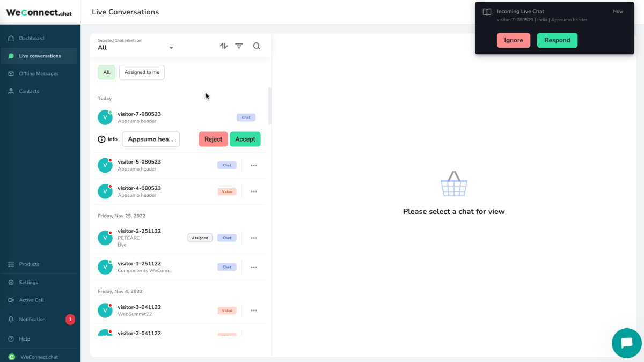This screenshot has width=644, height=362.
Task: Accept the incoming Appsumo chat
Action: (245, 139)
